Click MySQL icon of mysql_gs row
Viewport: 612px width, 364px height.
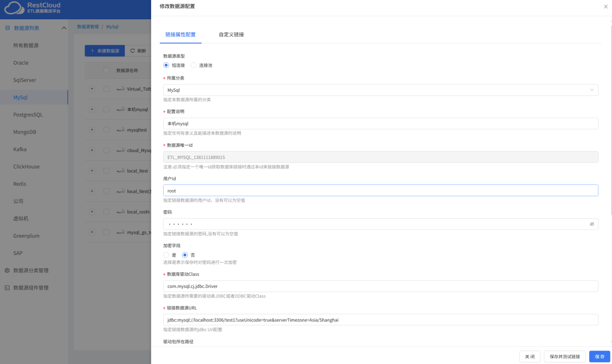point(121,232)
